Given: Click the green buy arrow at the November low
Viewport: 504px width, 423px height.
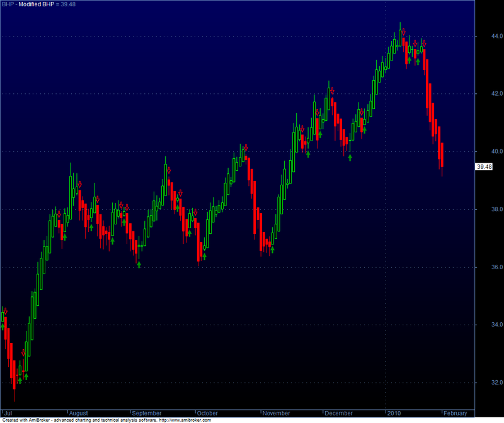Looking at the screenshot, I should 273,249.
